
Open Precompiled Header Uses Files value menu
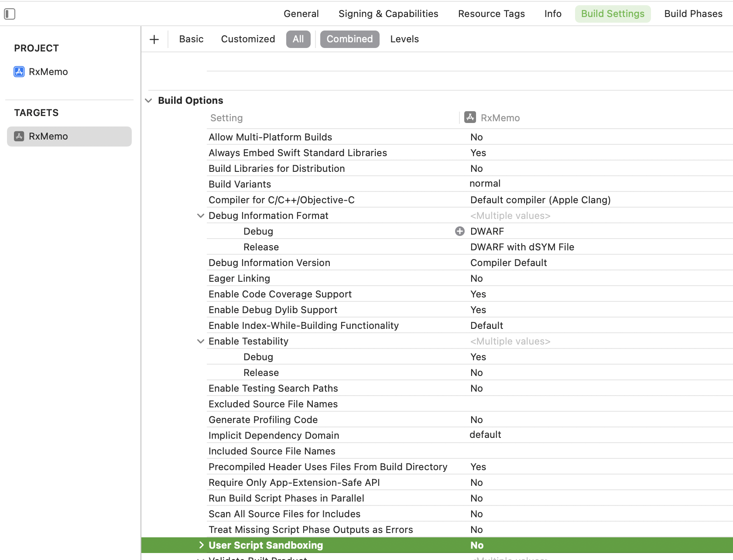point(478,467)
